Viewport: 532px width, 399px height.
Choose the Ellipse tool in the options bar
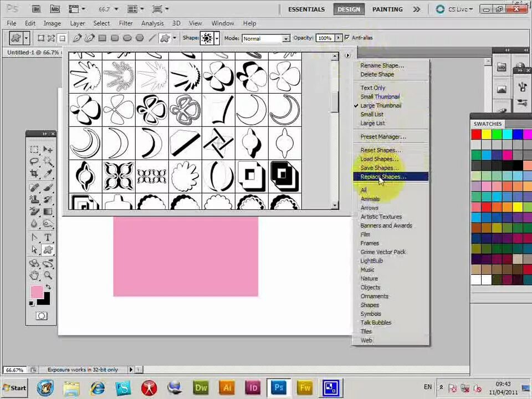point(127,38)
